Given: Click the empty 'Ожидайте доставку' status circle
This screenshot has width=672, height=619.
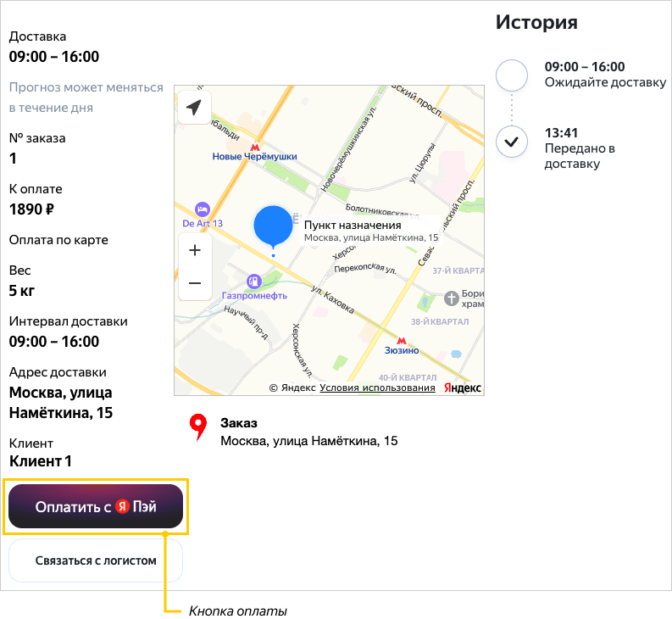Looking at the screenshot, I should pyautogui.click(x=511, y=75).
